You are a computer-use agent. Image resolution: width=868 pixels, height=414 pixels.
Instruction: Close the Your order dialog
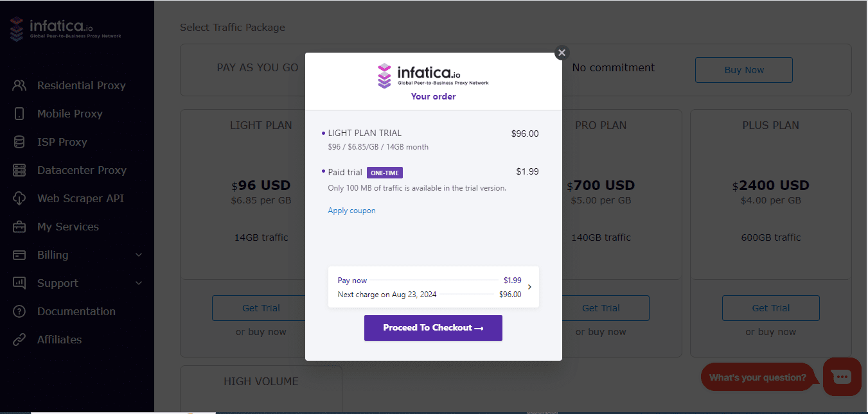(x=562, y=53)
